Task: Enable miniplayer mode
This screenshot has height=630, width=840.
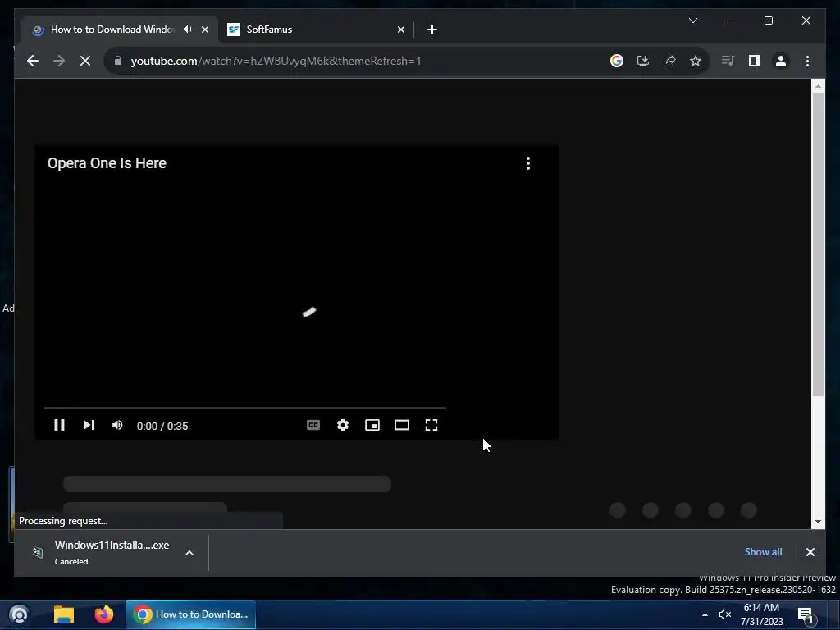Action: point(372,426)
